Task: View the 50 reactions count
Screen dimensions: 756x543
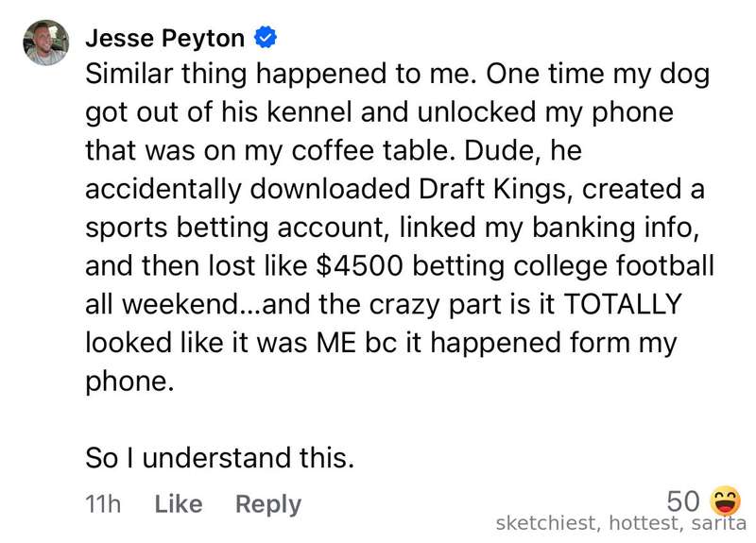Action: click(682, 501)
